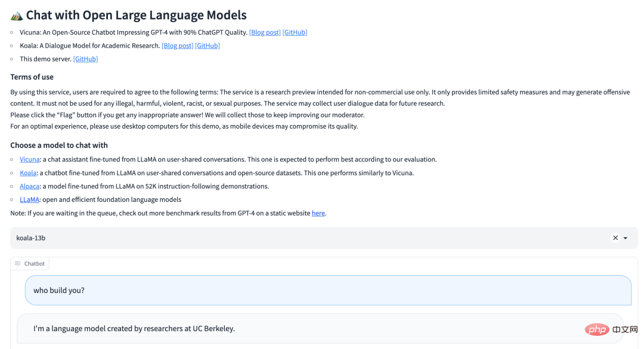Viewport: 644px width, 349px height.
Task: Open the Vicuna GitHub link
Action: coord(295,32)
